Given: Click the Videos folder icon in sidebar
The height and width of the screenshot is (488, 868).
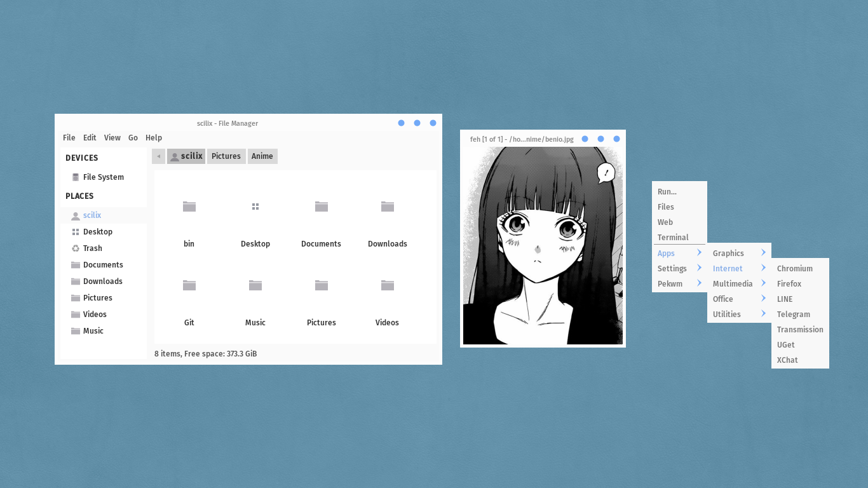Looking at the screenshot, I should pos(76,315).
